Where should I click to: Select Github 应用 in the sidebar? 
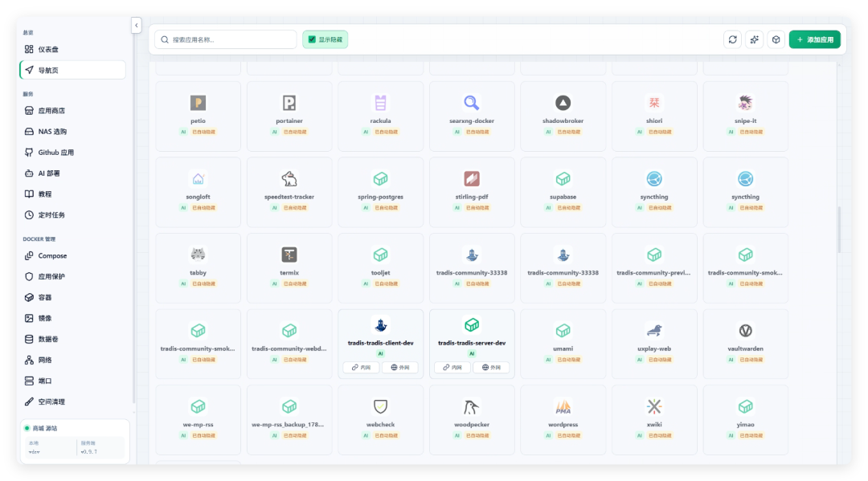pyautogui.click(x=72, y=153)
